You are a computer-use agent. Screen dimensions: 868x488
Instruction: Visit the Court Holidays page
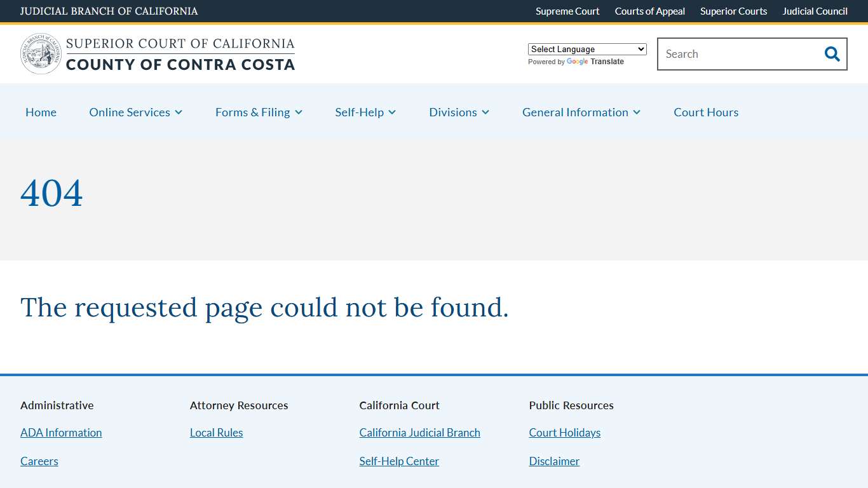pyautogui.click(x=564, y=432)
